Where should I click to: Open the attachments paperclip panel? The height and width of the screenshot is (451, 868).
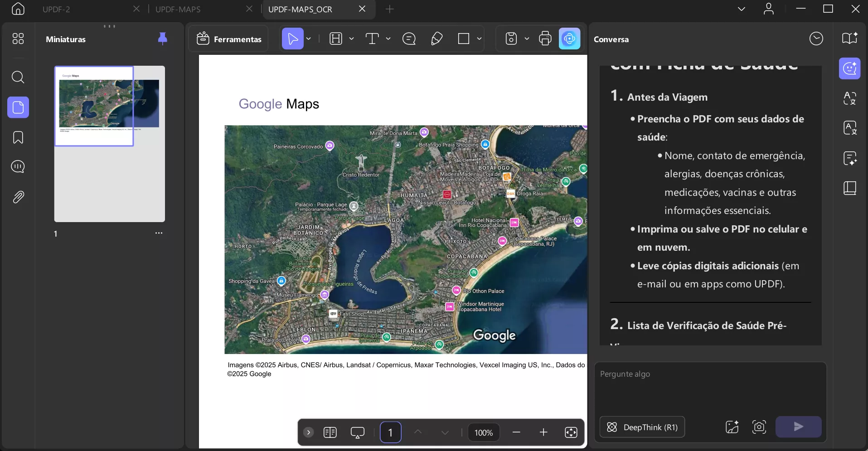tap(18, 197)
